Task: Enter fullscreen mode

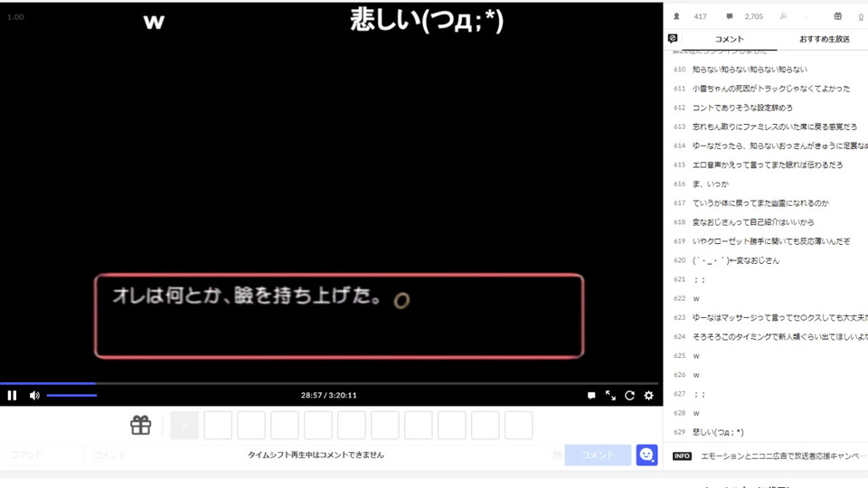Action: (x=610, y=395)
